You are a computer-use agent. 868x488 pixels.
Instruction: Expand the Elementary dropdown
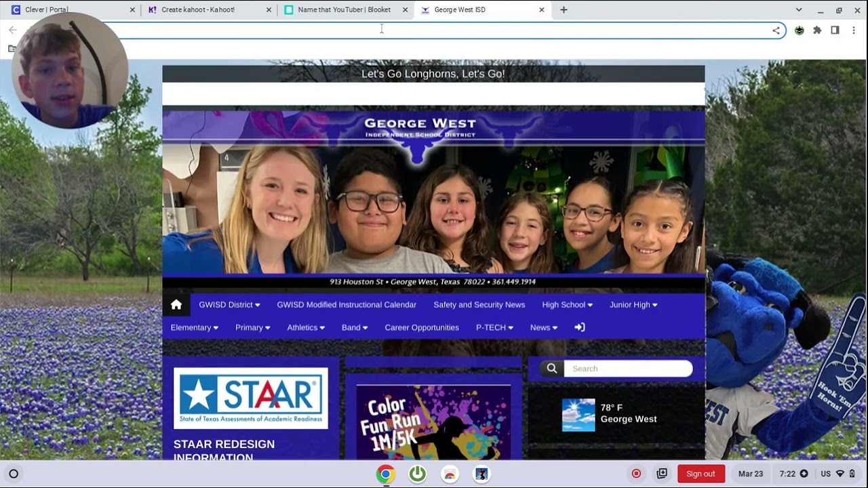tap(195, 327)
